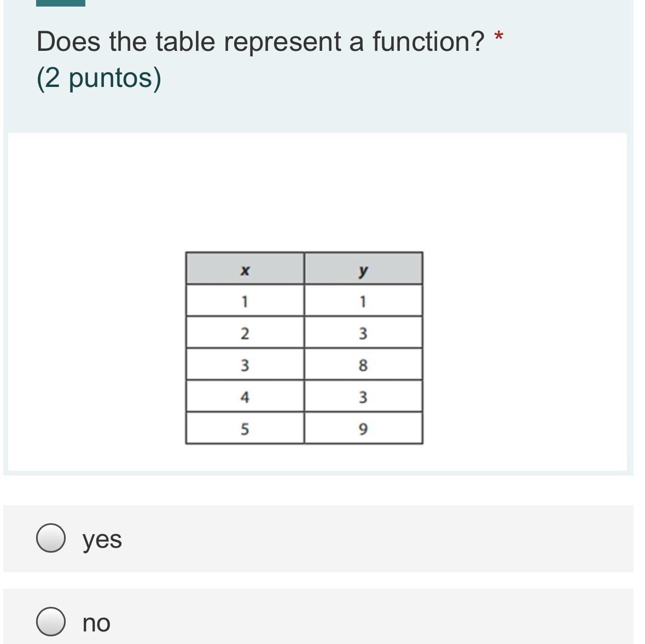
Task: Click the question title "Does the table represent a function?"
Action: [260, 42]
